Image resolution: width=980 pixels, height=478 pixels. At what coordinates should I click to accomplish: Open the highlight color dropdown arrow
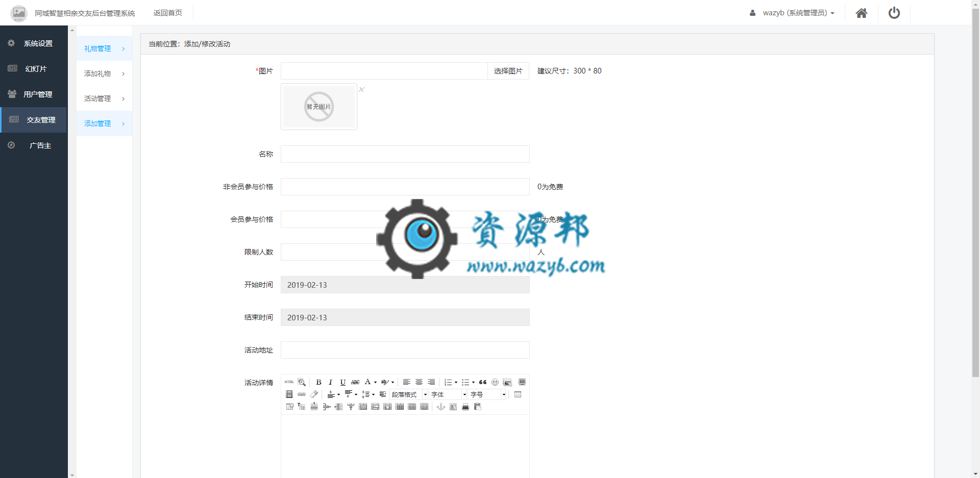pyautogui.click(x=393, y=382)
